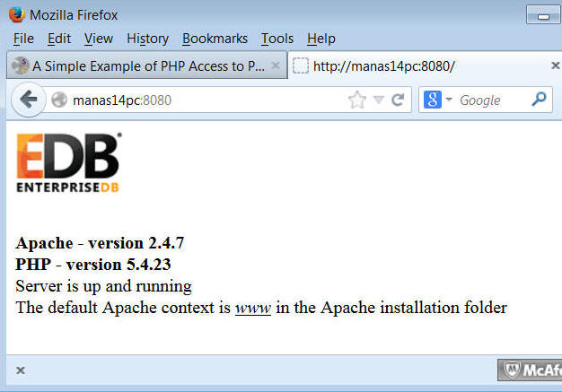The width and height of the screenshot is (562, 392).
Task: Close the add-on bar with the x
Action: click(21, 370)
